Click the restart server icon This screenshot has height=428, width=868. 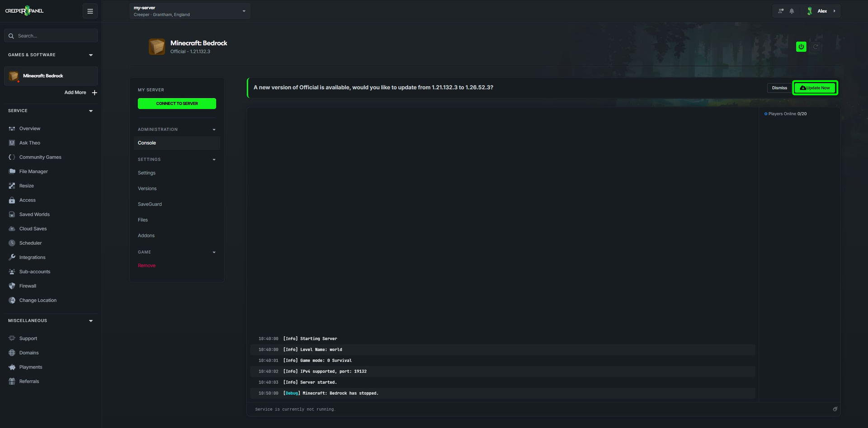coord(816,47)
